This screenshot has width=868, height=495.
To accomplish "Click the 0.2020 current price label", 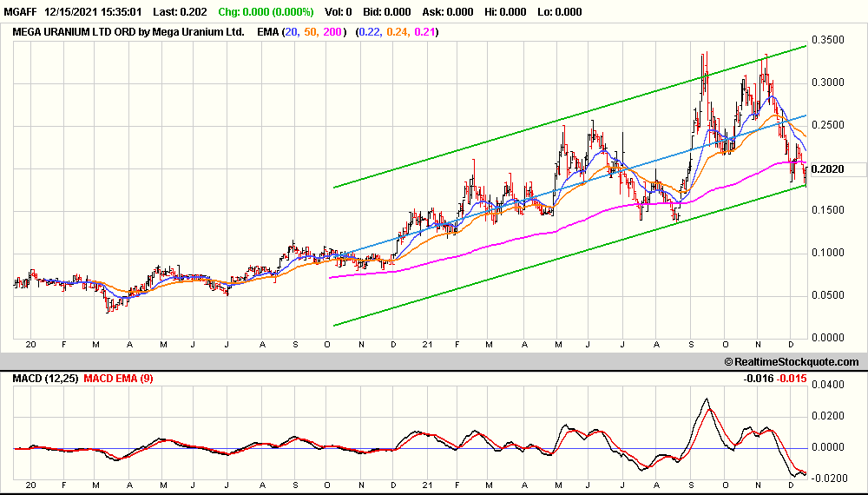I will [827, 168].
